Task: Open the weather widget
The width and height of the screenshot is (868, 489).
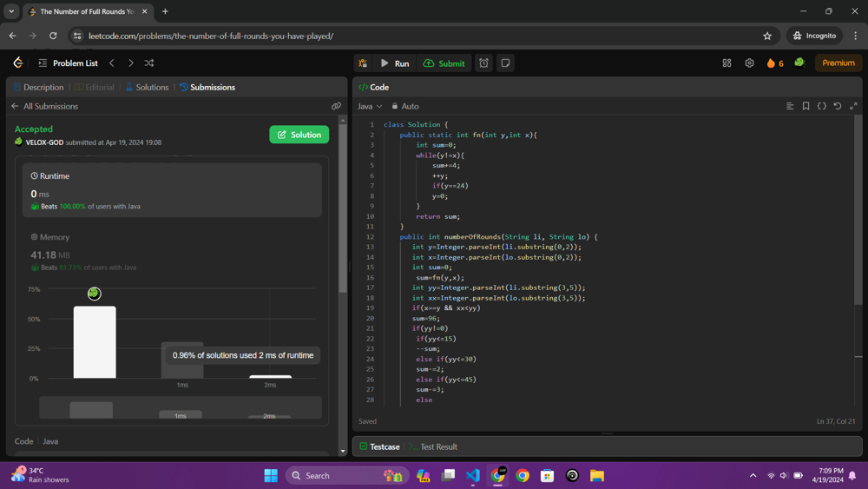Action: tap(40, 475)
